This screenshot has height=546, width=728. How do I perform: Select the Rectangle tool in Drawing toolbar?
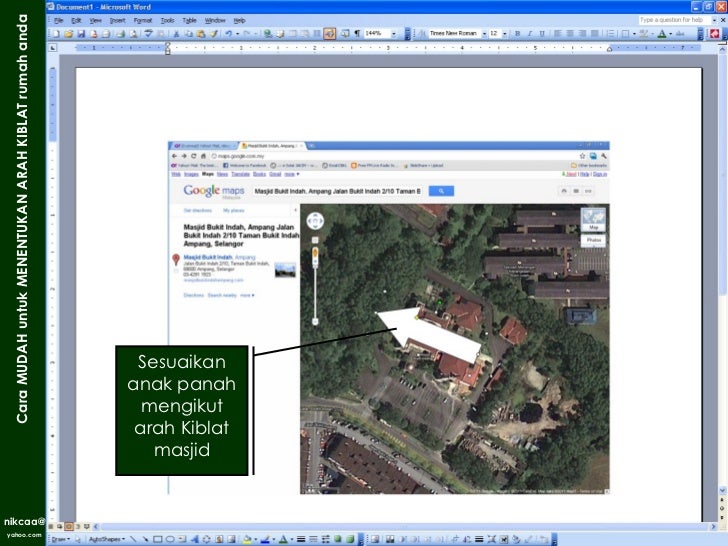pos(156,538)
